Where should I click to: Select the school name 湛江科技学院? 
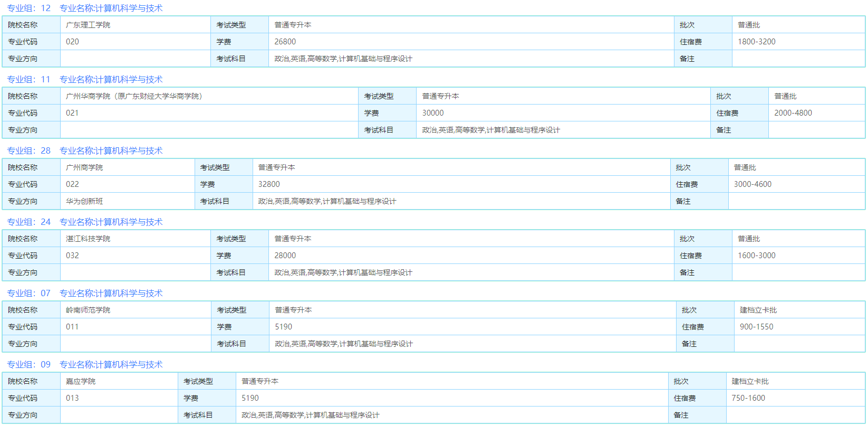[88, 239]
